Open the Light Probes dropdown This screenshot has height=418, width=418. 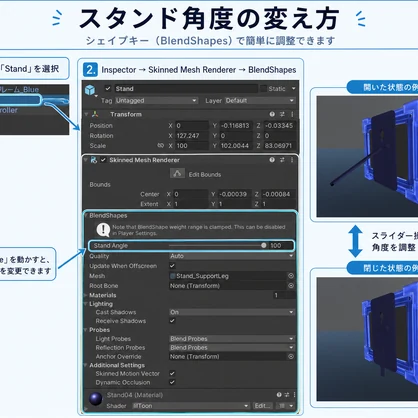pyautogui.click(x=232, y=339)
